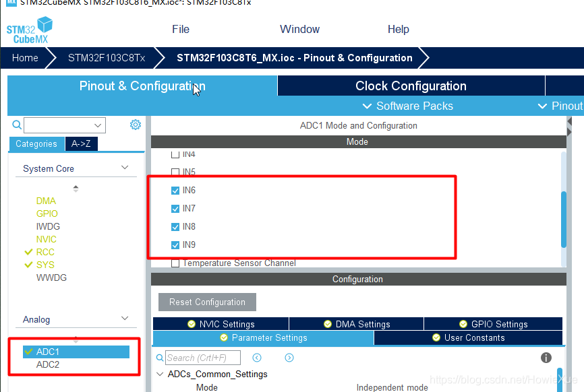Open the File menu
Viewport: 584px width, 392px height.
click(x=181, y=30)
